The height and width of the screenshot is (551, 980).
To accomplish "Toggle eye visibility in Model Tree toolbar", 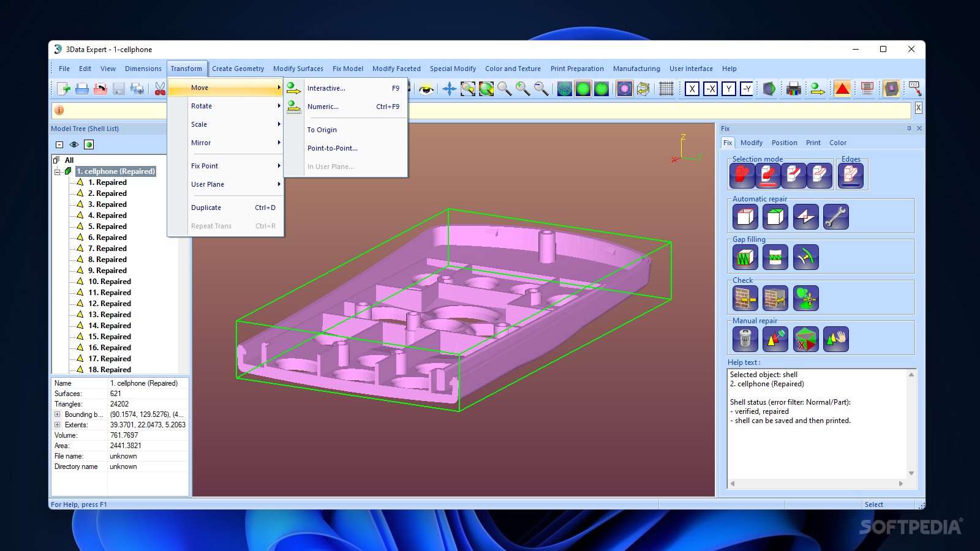I will [74, 144].
